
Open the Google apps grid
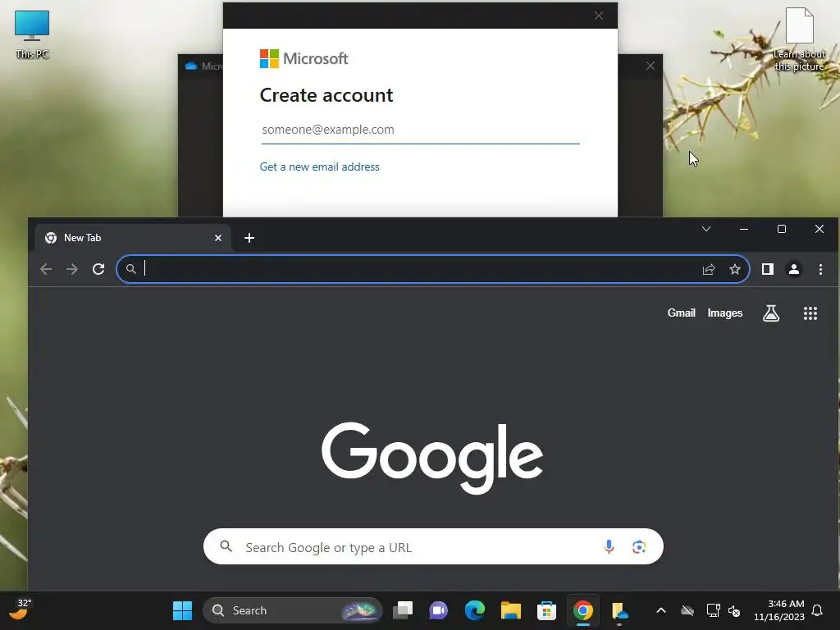click(x=810, y=313)
